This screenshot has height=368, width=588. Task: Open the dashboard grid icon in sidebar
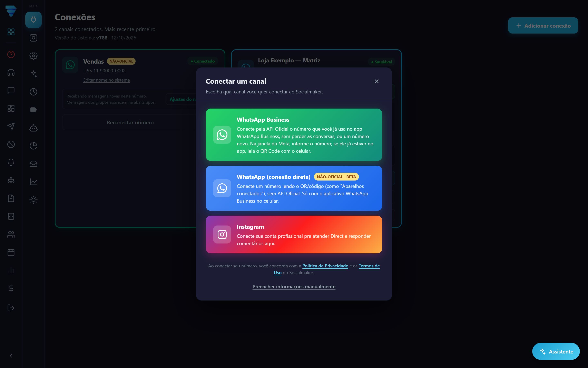[11, 32]
